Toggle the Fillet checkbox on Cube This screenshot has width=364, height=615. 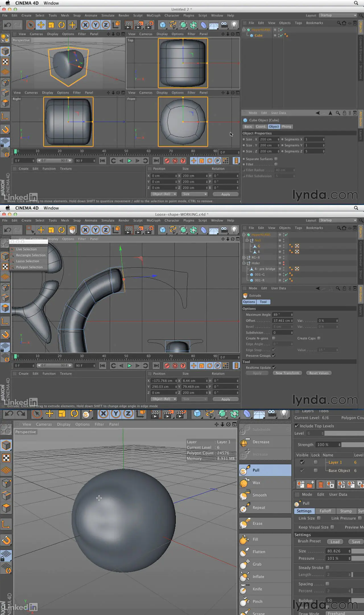276,164
